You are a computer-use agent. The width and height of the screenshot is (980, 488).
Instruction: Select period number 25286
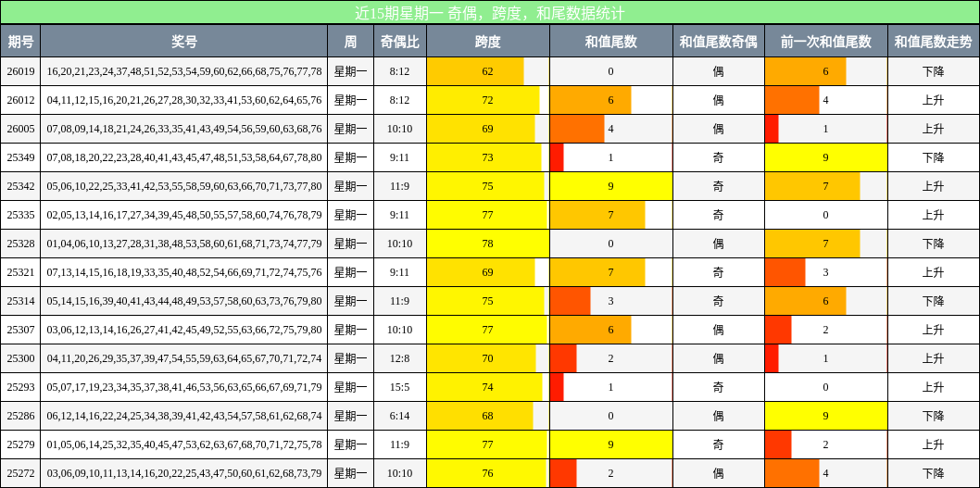click(x=20, y=416)
